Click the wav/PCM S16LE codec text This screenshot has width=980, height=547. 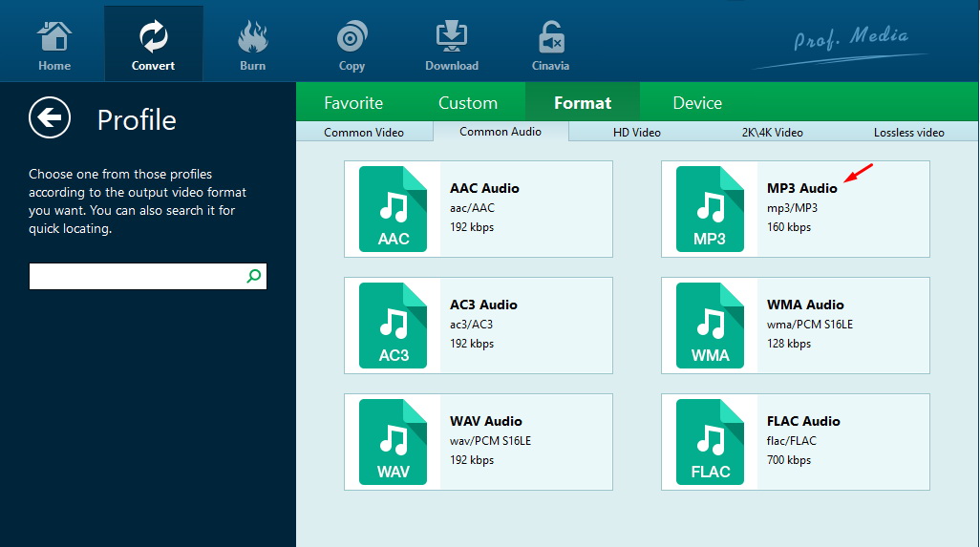coord(491,441)
